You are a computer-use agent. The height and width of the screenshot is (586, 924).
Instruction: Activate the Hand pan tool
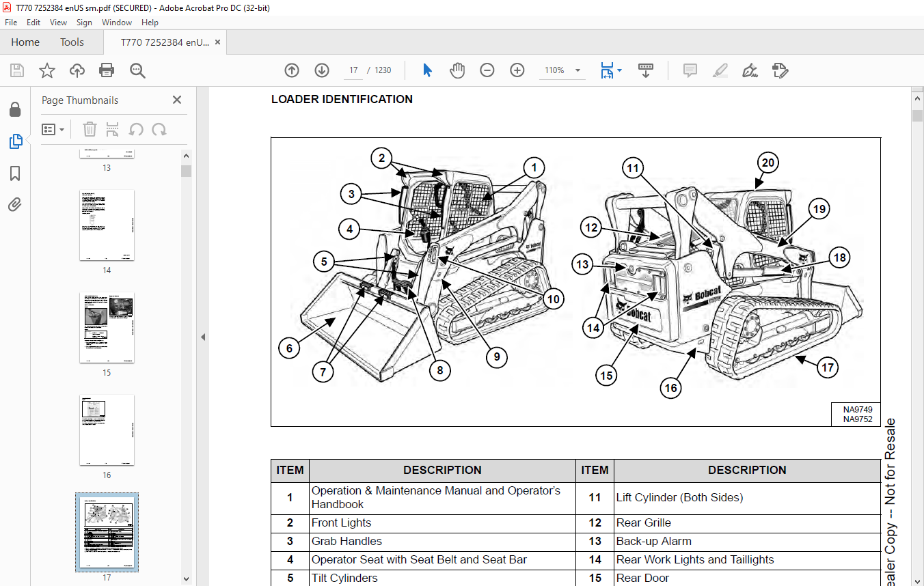pyautogui.click(x=457, y=70)
